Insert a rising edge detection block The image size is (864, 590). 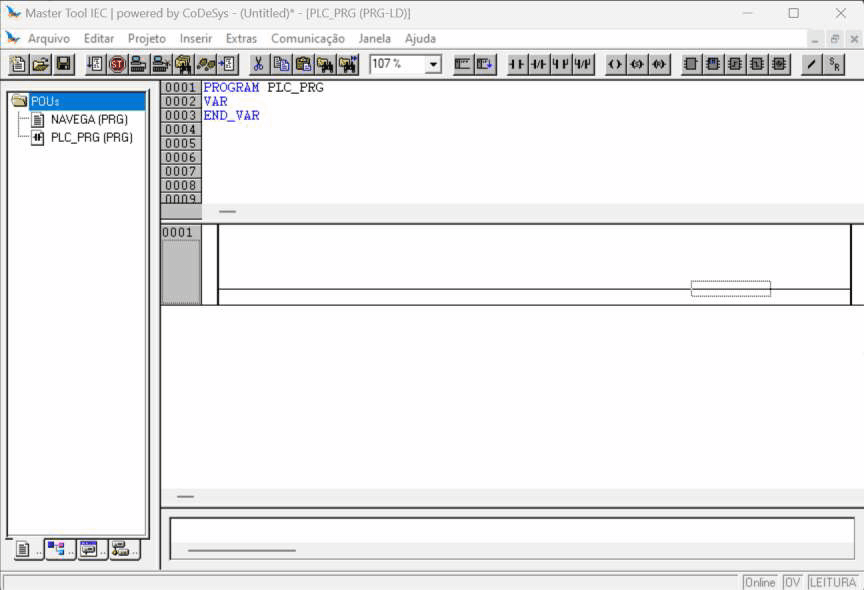[735, 64]
